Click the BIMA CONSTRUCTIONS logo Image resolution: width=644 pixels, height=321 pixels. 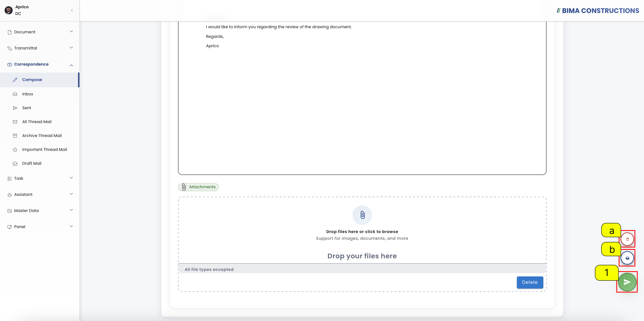(x=598, y=10)
